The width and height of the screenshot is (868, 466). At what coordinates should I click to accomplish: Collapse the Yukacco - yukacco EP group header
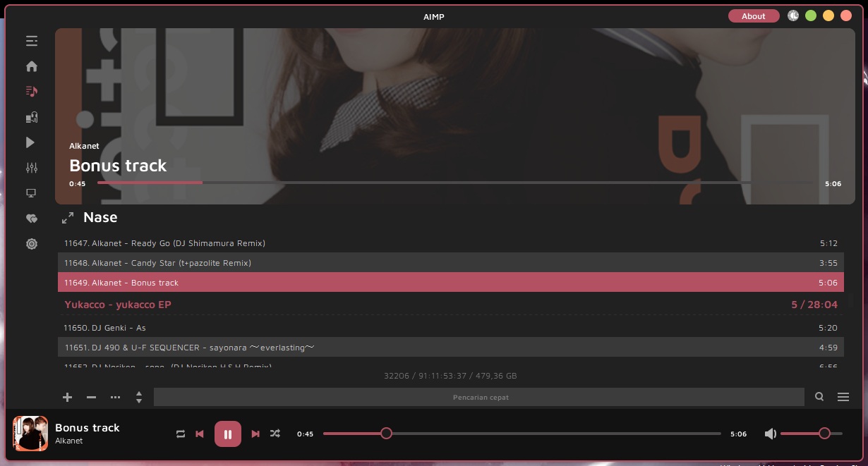click(x=451, y=305)
